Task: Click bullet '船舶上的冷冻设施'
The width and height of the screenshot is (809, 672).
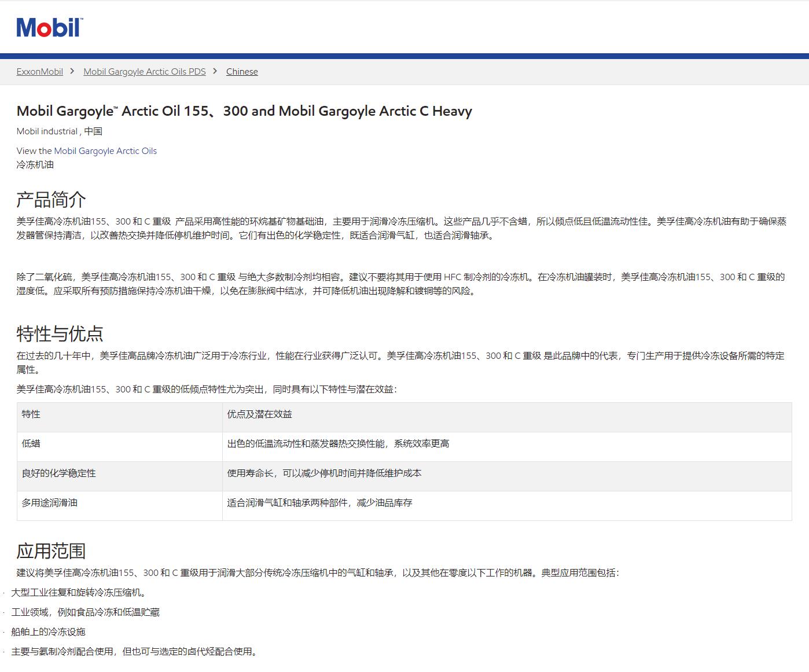Action: [48, 632]
